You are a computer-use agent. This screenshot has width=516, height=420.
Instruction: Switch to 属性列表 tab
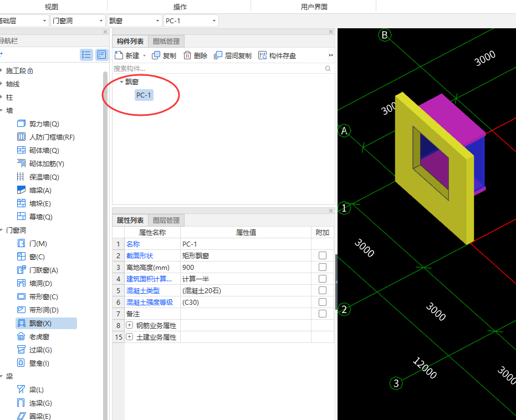[130, 221]
